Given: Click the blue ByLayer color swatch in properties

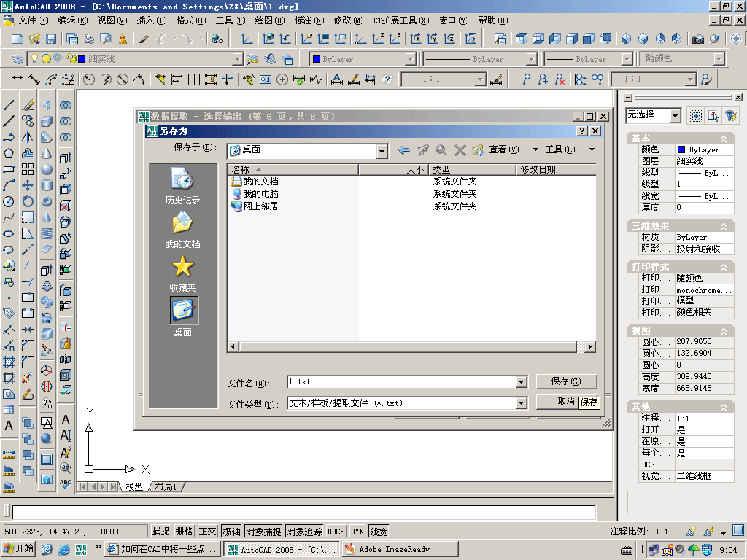Looking at the screenshot, I should tap(681, 149).
